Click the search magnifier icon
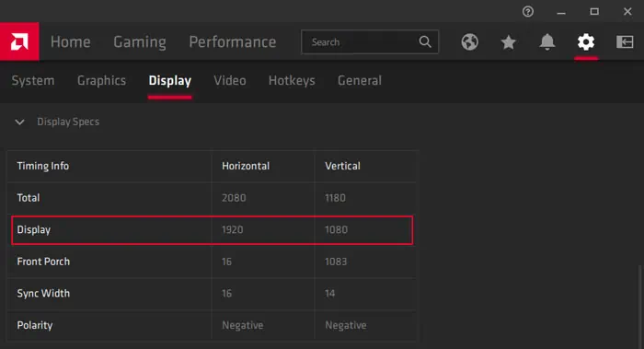Image resolution: width=644 pixels, height=349 pixels. (x=425, y=41)
